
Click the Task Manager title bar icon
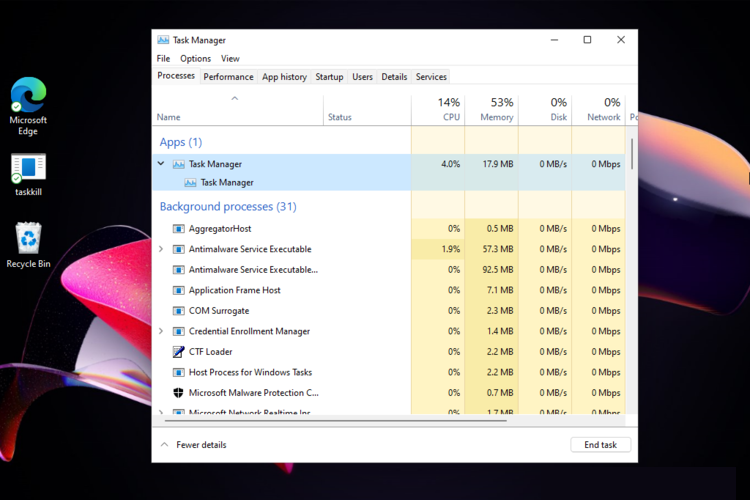click(x=163, y=40)
